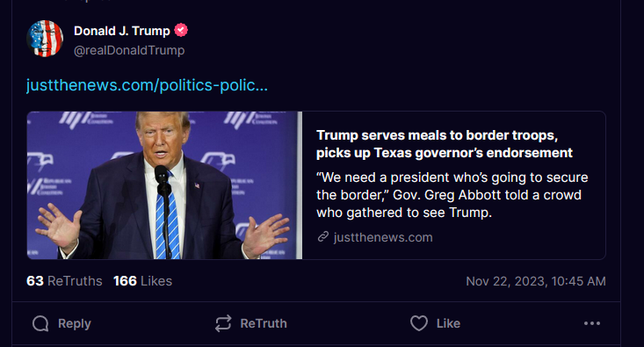Screen dimensions: 644x347
Task: Click the ReTruth text label
Action: [264, 323]
